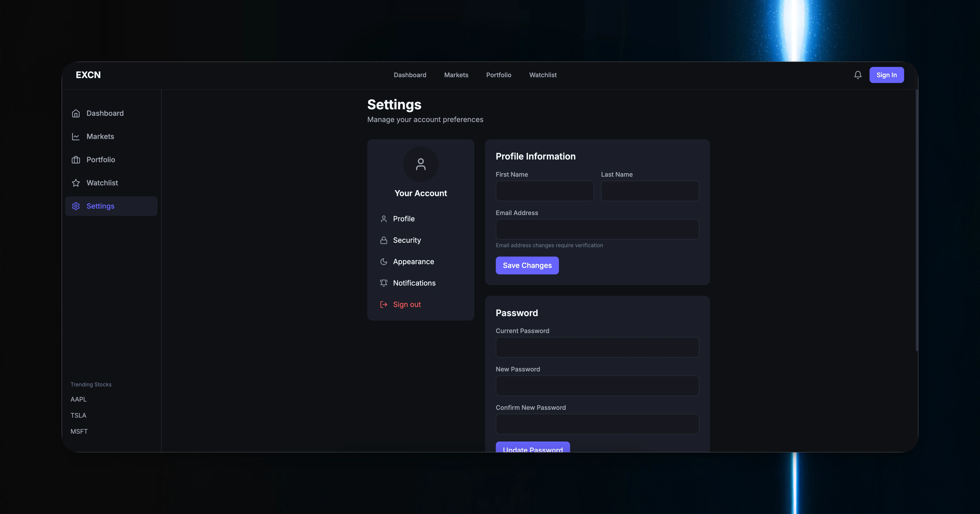Focus the Email Address input field

point(597,229)
